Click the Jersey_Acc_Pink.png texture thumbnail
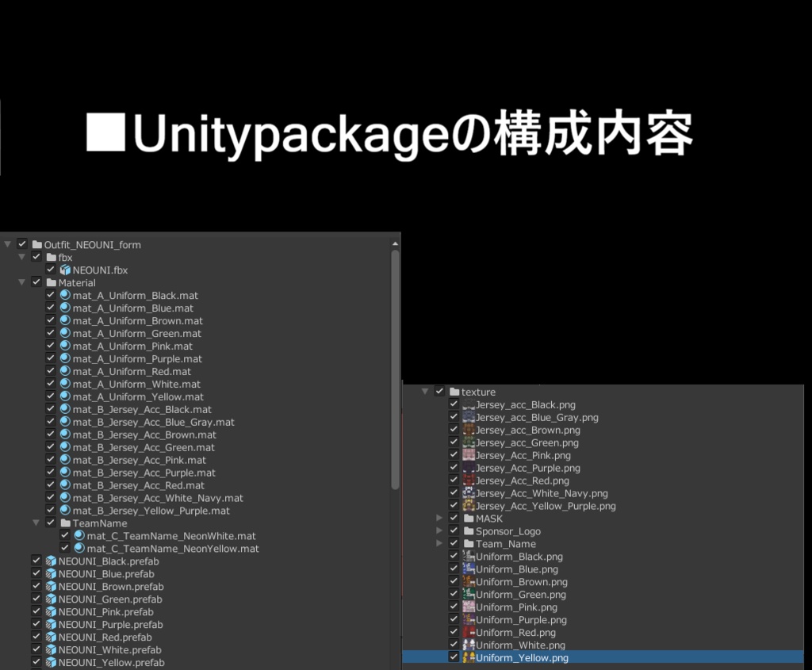Screen dimensions: 812x670 pyautogui.click(x=469, y=455)
